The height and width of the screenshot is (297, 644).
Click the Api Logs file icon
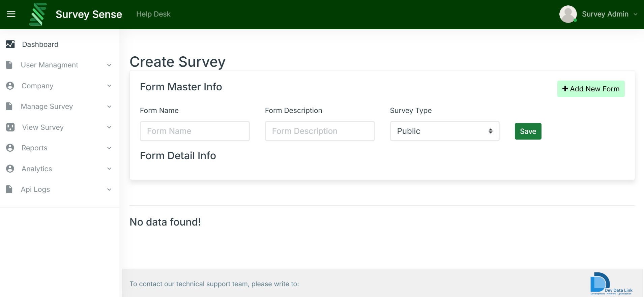click(9, 189)
